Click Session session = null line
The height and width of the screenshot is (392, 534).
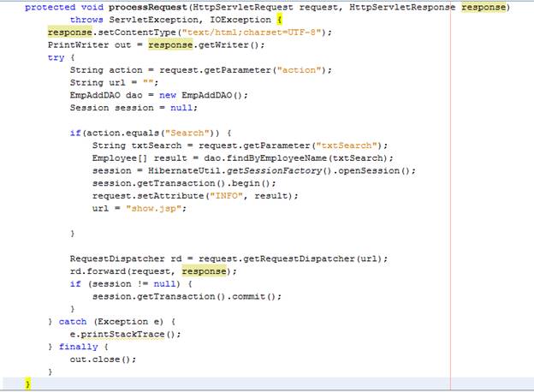click(133, 108)
